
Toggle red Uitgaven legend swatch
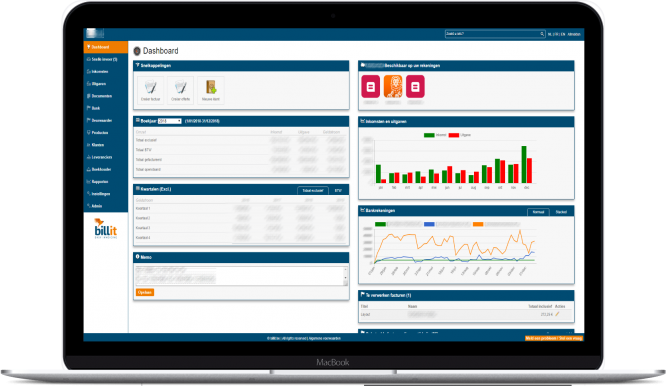(x=454, y=135)
